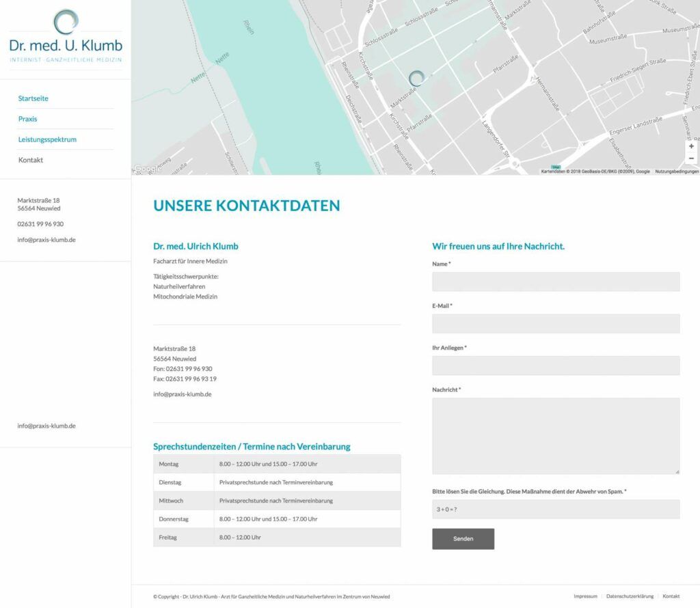Open the Impressum footer link
Image resolution: width=700 pixels, height=608 pixels.
pyautogui.click(x=585, y=596)
